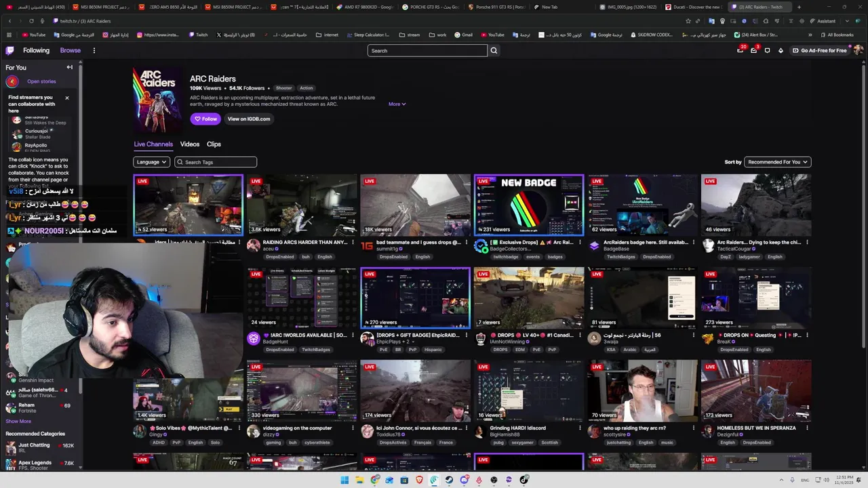Screen dimensions: 868x488
Task: Open Discord from the taskbar
Action: pos(464,480)
